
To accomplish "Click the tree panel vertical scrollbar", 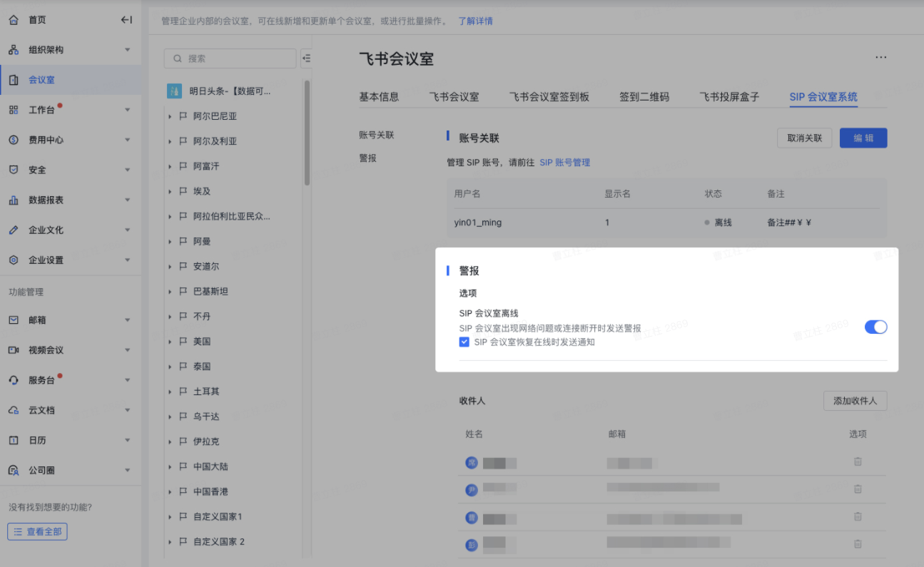I will point(307,133).
